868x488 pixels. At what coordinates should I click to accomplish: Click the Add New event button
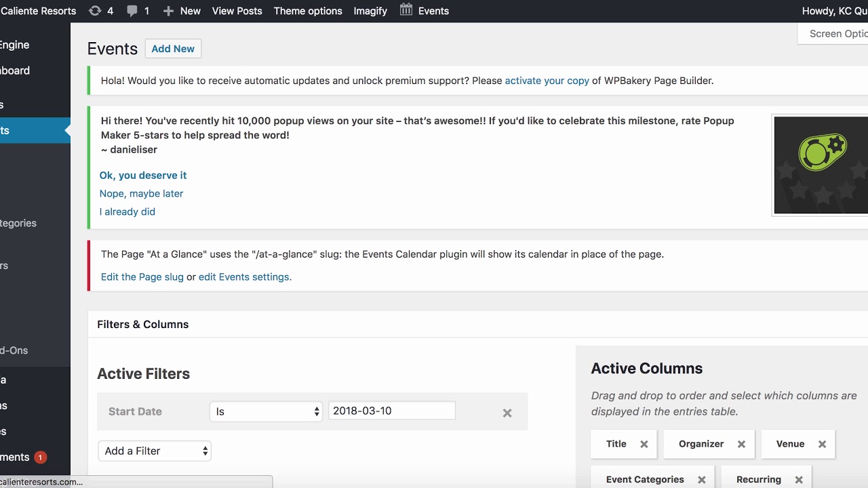[173, 49]
